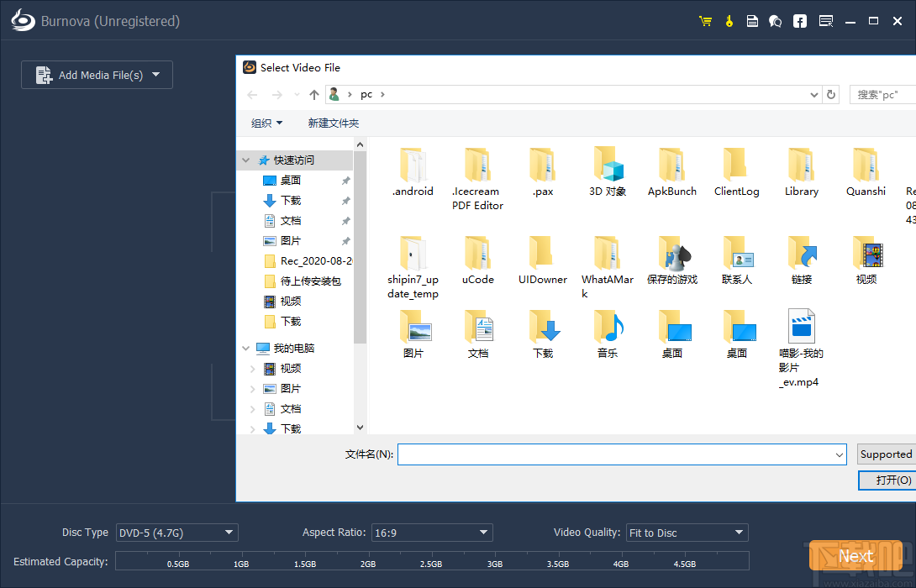Open the Disc Type dropdown

coord(176,533)
